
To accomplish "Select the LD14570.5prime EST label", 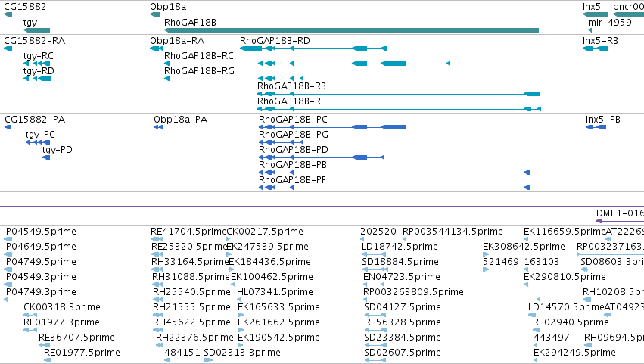I will (566, 307).
